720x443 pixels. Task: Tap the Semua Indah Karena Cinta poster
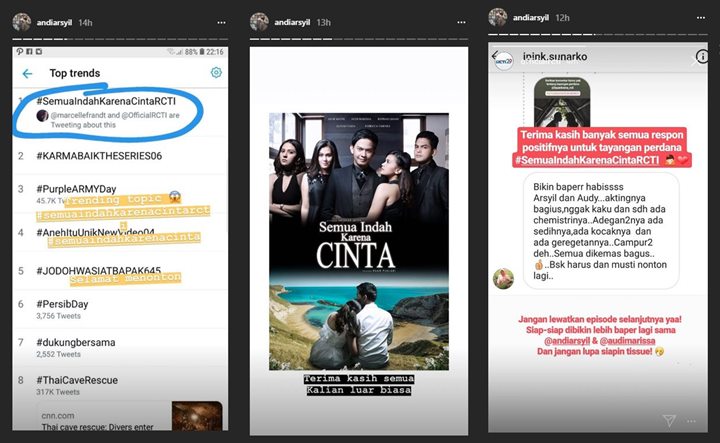(359, 241)
